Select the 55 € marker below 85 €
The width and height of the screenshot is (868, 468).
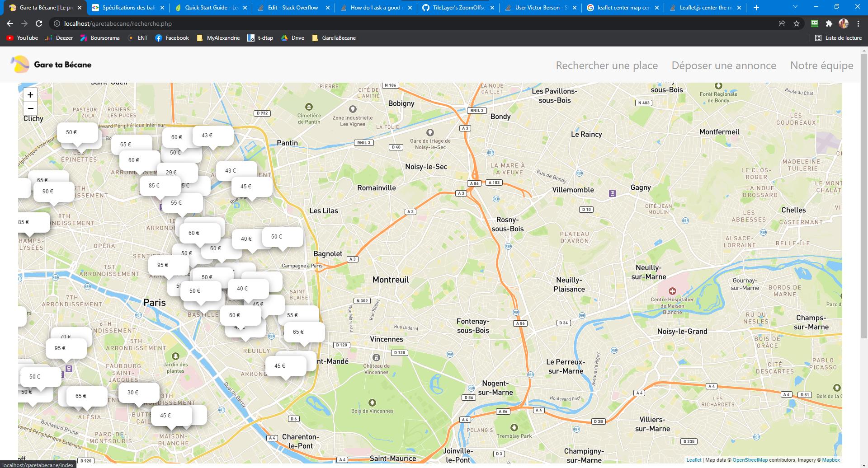point(182,203)
